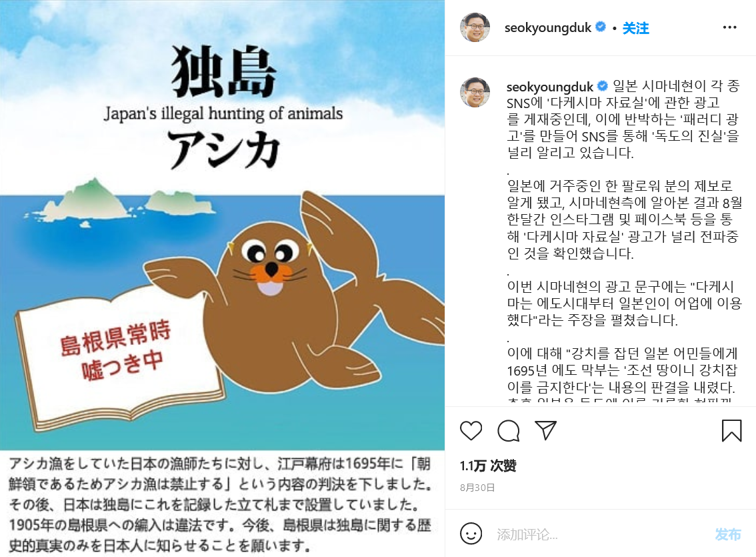Click the 发布 post comment button
The height and width of the screenshot is (557, 756).
tap(728, 534)
